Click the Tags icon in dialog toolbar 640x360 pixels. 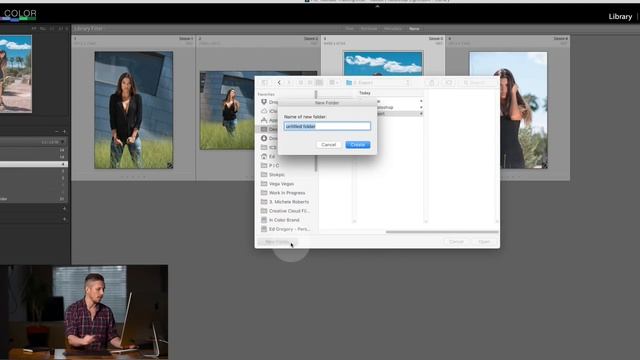tap(449, 82)
